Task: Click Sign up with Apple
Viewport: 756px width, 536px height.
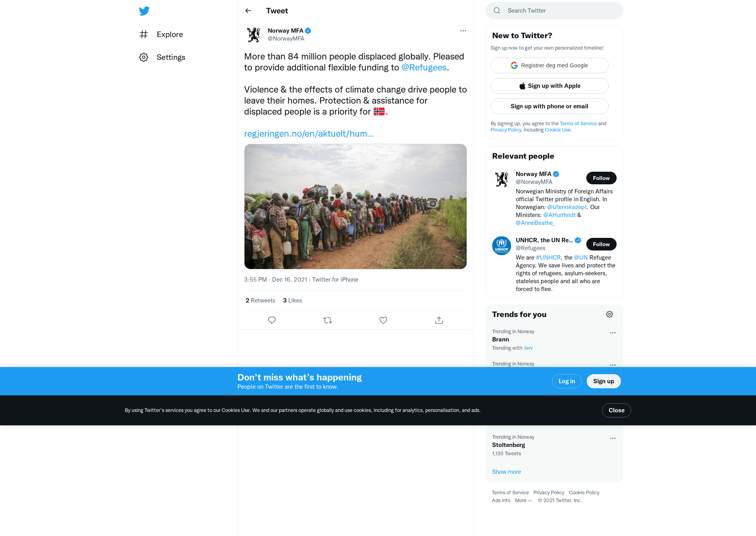Action: click(550, 86)
